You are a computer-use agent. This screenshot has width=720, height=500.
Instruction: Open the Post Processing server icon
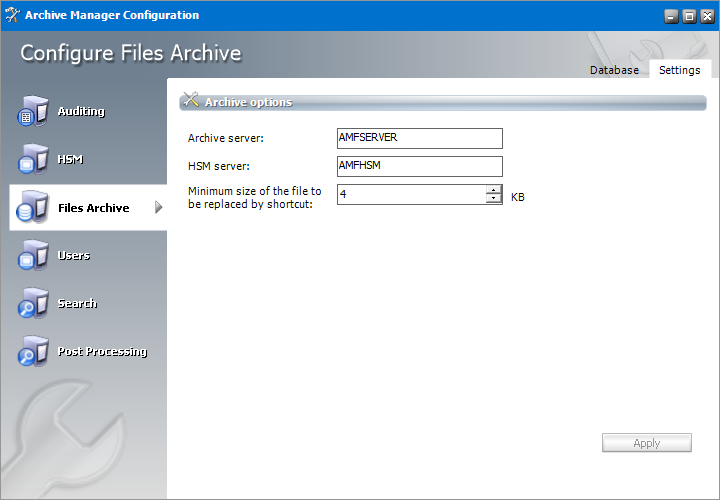pos(33,351)
